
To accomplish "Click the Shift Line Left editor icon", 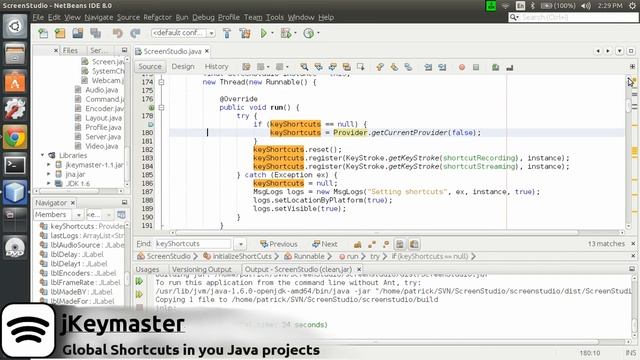I will pyautogui.click(x=428, y=67).
